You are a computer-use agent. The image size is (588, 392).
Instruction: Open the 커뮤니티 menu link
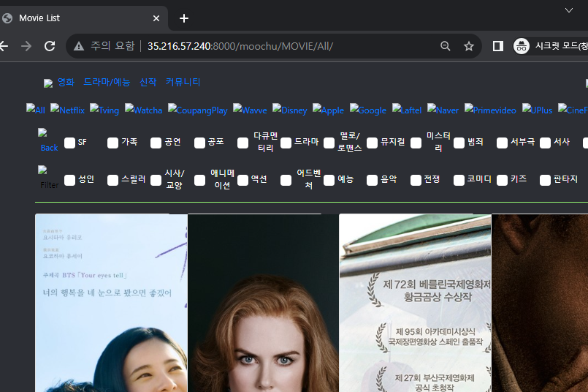tap(183, 82)
